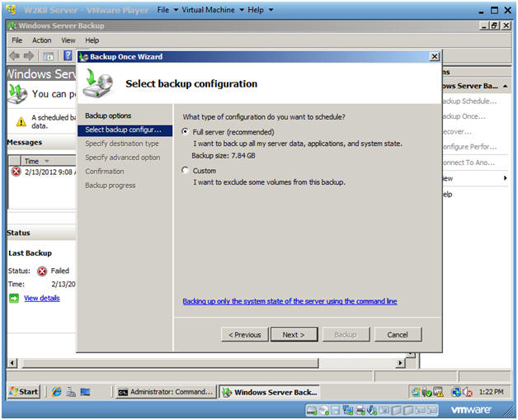Click the system clock showing 1:22 PM

coord(492,392)
